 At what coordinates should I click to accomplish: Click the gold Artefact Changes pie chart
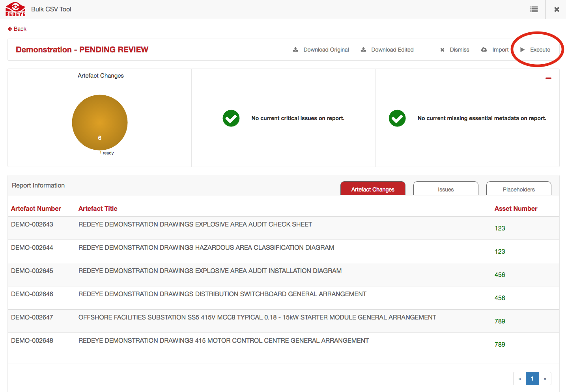click(100, 123)
